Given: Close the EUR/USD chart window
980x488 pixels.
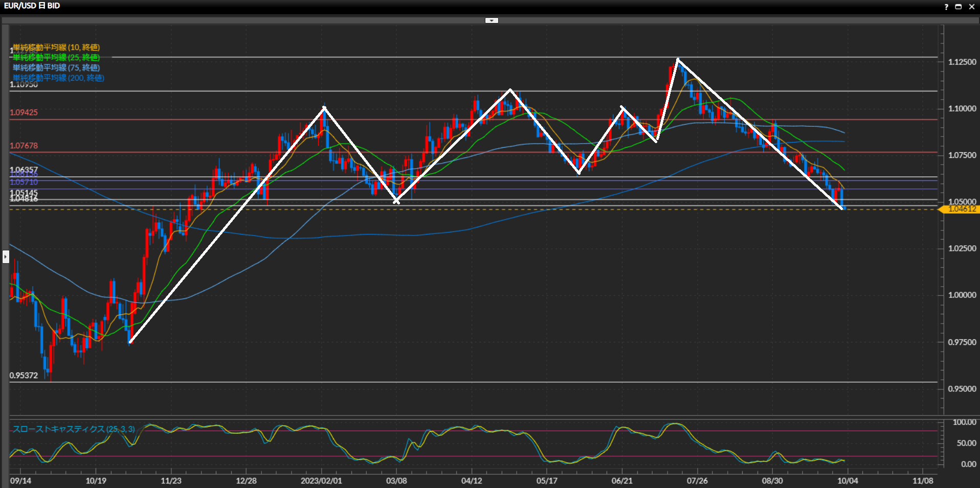Looking at the screenshot, I should pos(971,7).
